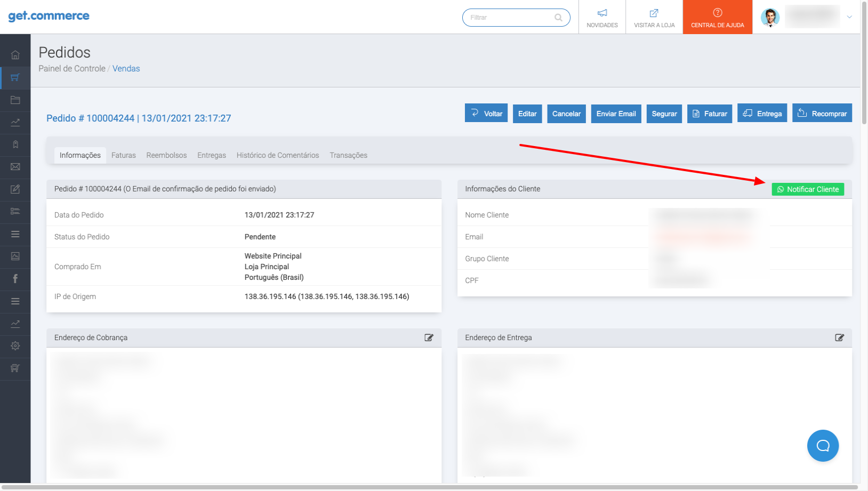The image size is (868, 491).
Task: Click the folder icon in sidebar
Action: click(x=15, y=100)
